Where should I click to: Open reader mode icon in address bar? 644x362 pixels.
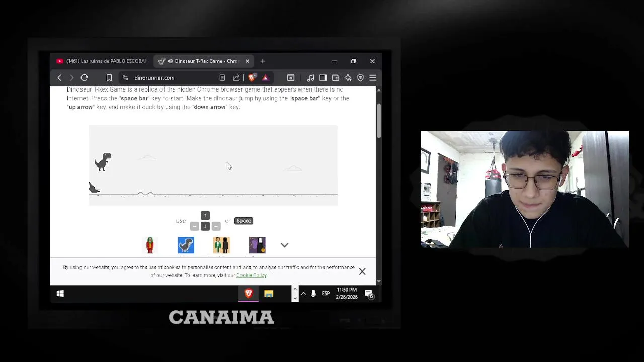coord(222,78)
